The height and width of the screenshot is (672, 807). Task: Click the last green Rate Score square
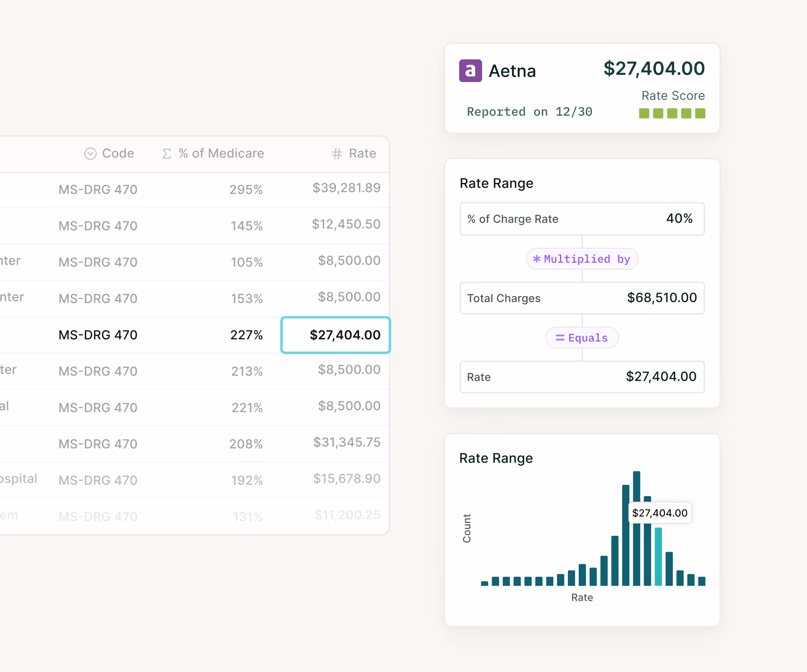point(700,113)
